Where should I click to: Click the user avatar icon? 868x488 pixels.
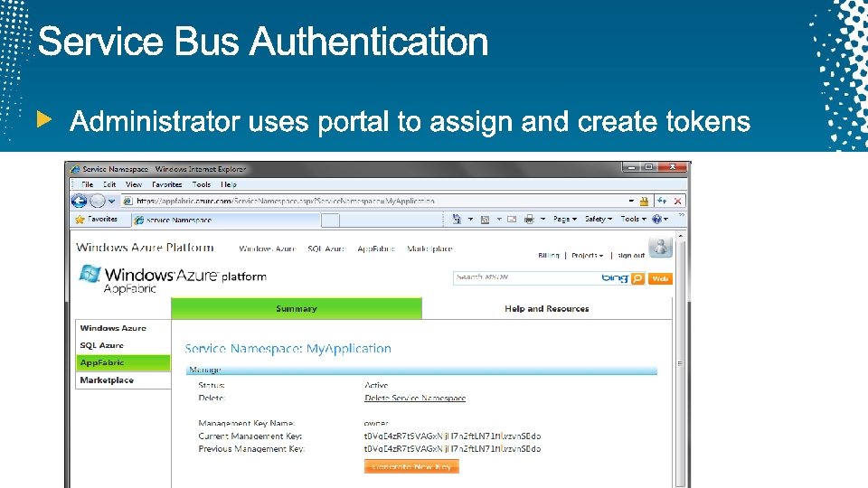[x=660, y=247]
